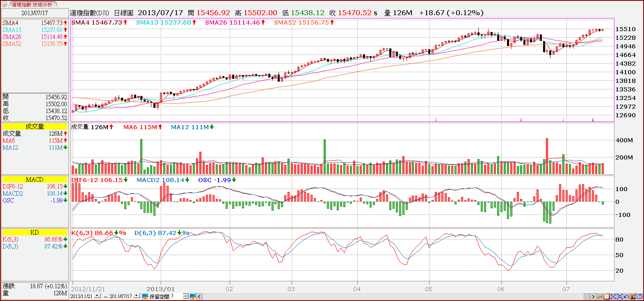Select the 道瓊指數 技術分析 tab
This screenshot has height=301, width=644.
(x=32, y=5)
